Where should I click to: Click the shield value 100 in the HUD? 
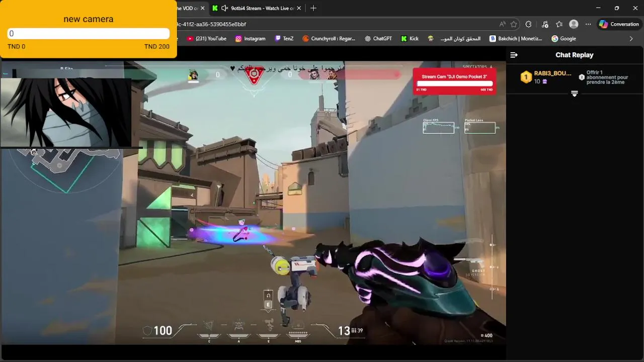(163, 330)
